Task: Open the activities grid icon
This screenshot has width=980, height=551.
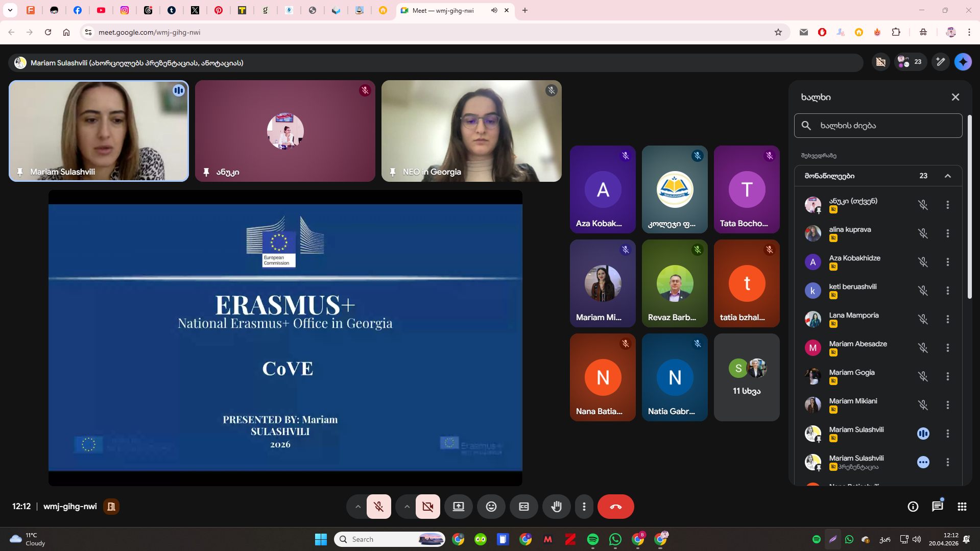Action: pos(962,507)
